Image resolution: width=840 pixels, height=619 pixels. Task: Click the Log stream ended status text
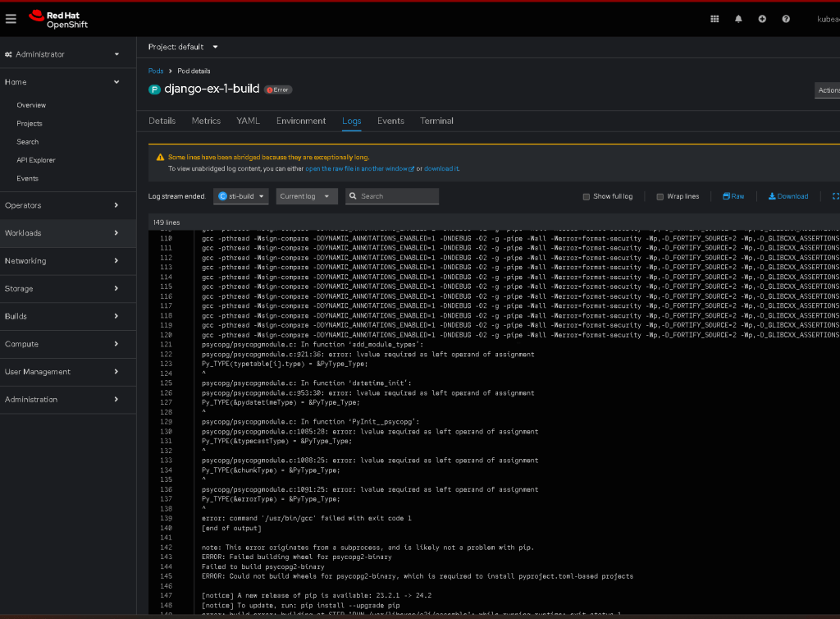tap(177, 196)
